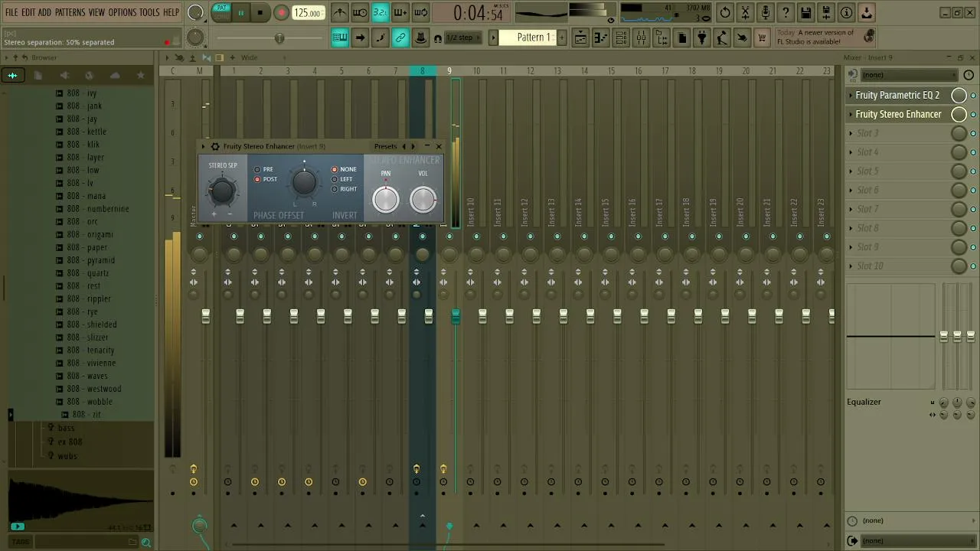The image size is (980, 551).
Task: Click the Insert 9 volume fader
Action: coord(456,316)
